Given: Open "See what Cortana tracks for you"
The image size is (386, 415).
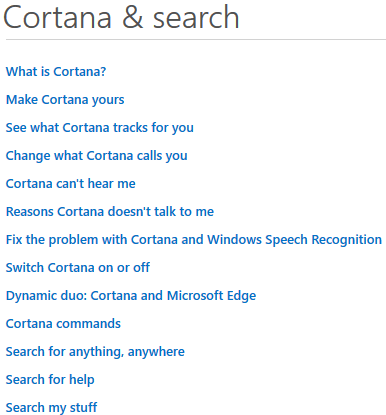Looking at the screenshot, I should tap(100, 128).
